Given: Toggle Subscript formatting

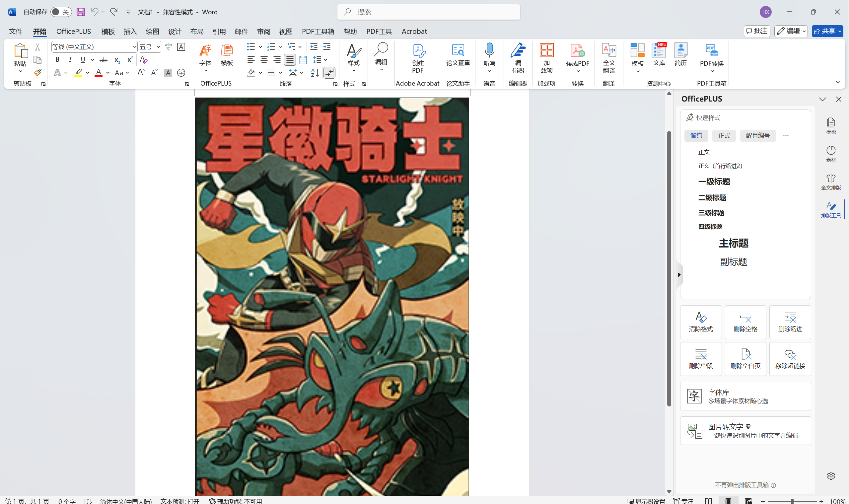Looking at the screenshot, I should pyautogui.click(x=117, y=60).
